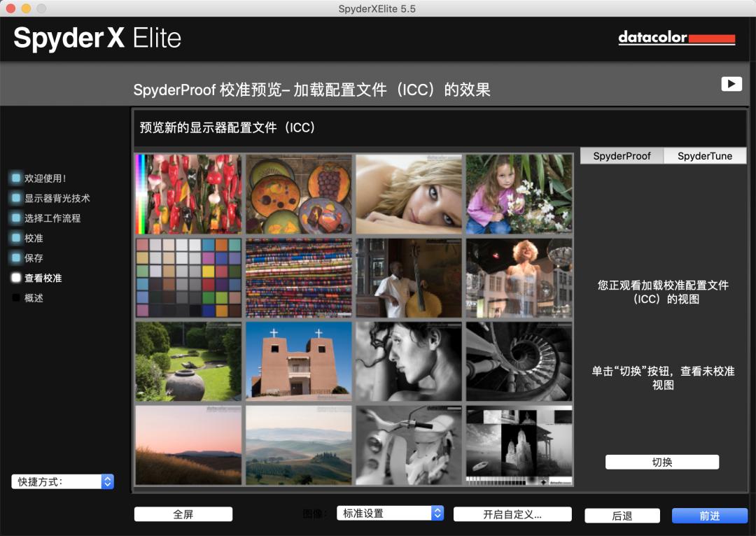Viewport: 756px width, 536px height.
Task: Open the Marilyn shop window thumbnail
Action: (x=519, y=278)
